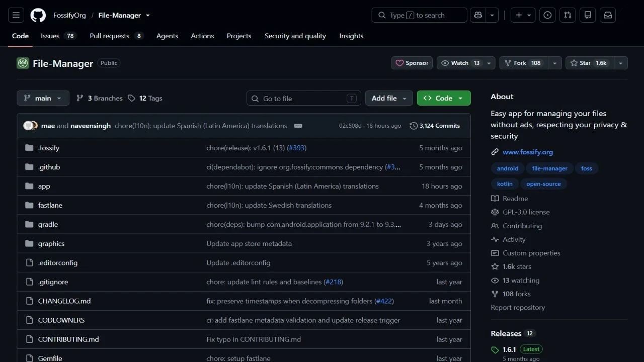
Task: Open the notifications inbox icon
Action: pyautogui.click(x=608, y=15)
